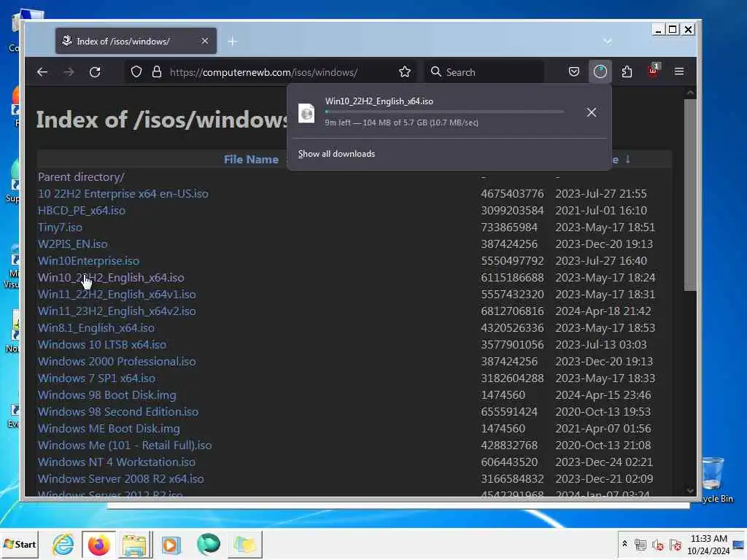
Task: Click the sort direction arrow in date header
Action: tap(628, 160)
